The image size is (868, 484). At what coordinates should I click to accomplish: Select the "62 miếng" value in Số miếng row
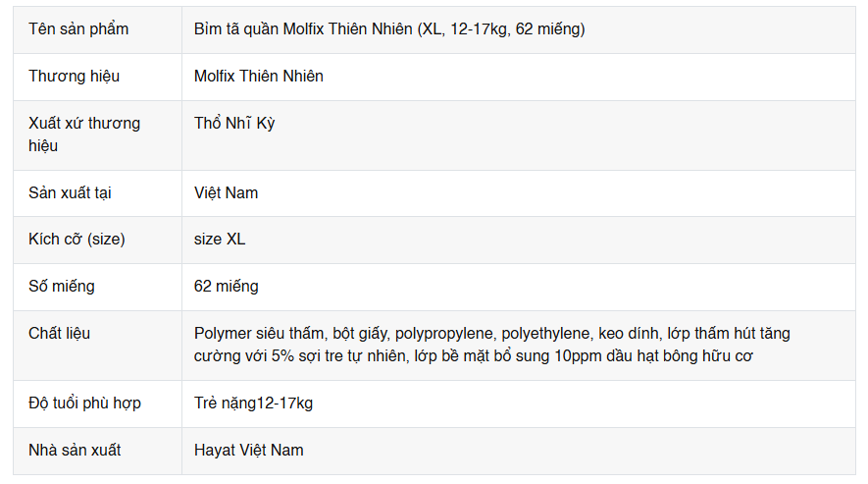[x=227, y=287]
